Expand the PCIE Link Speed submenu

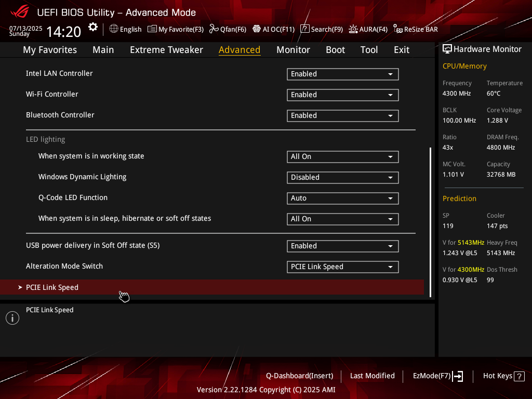pyautogui.click(x=212, y=287)
